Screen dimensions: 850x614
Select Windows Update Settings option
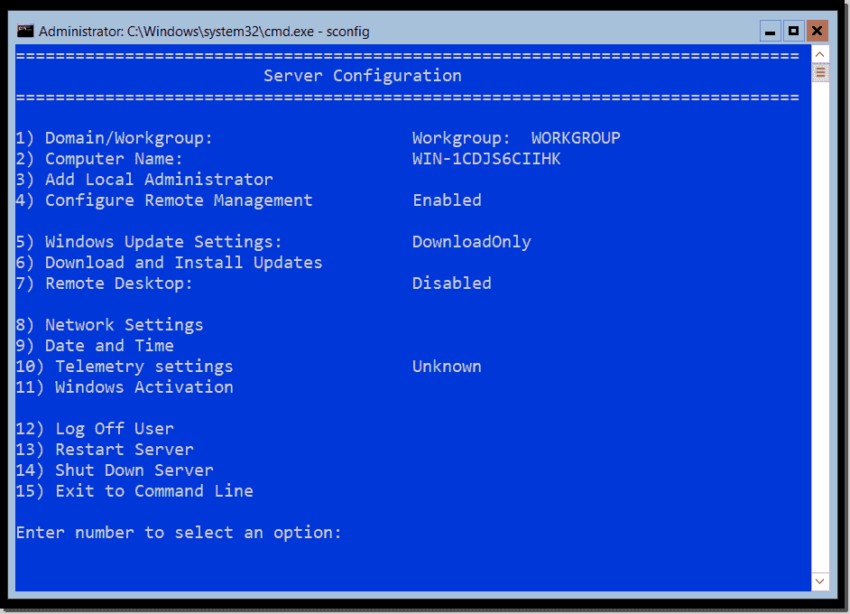[150, 241]
